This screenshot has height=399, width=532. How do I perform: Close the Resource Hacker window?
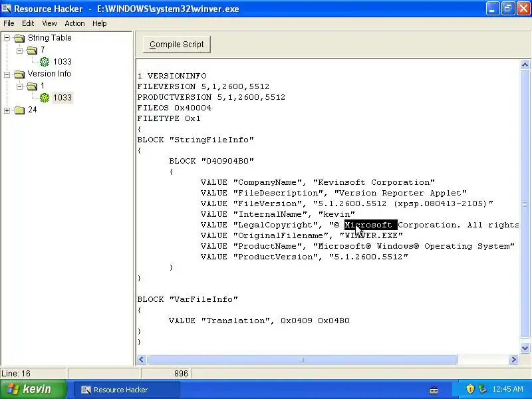(x=523, y=9)
